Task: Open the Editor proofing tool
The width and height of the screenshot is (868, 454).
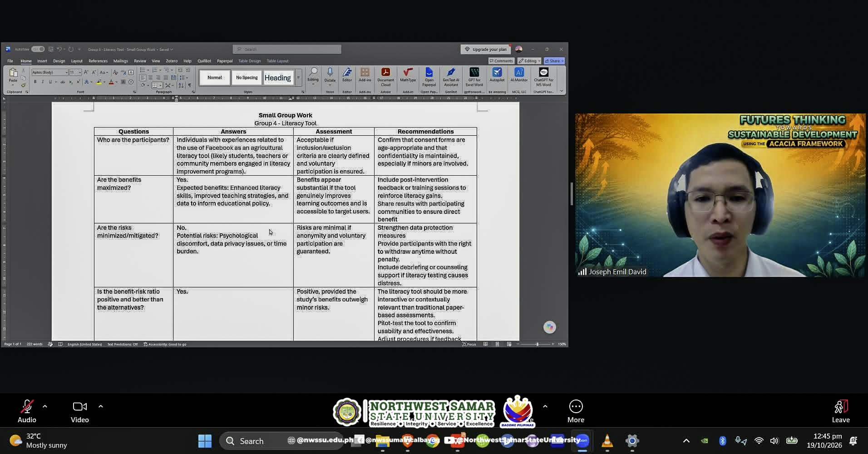Action: 347,75
